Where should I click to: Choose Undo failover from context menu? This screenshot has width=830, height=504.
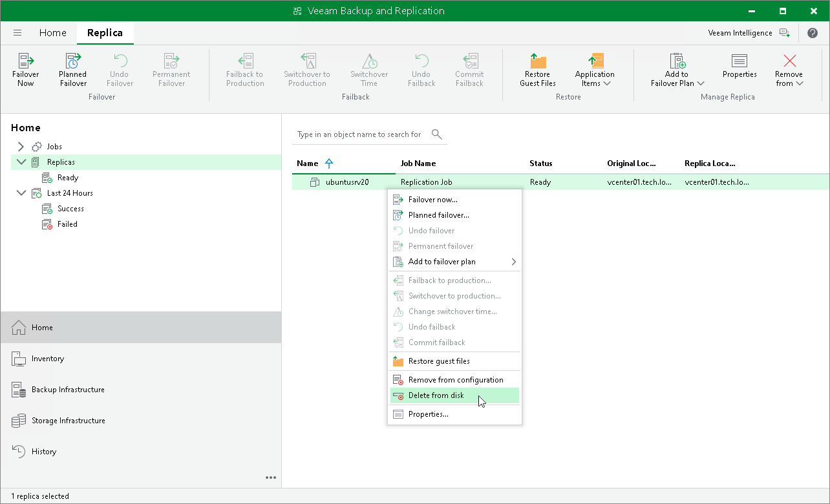(x=454, y=231)
